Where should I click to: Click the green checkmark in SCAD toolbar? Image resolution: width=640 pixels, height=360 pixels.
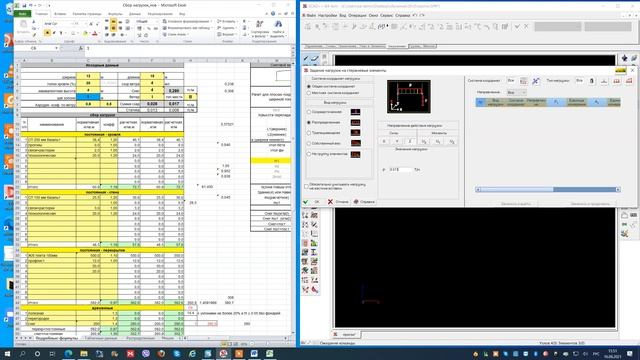[517, 27]
